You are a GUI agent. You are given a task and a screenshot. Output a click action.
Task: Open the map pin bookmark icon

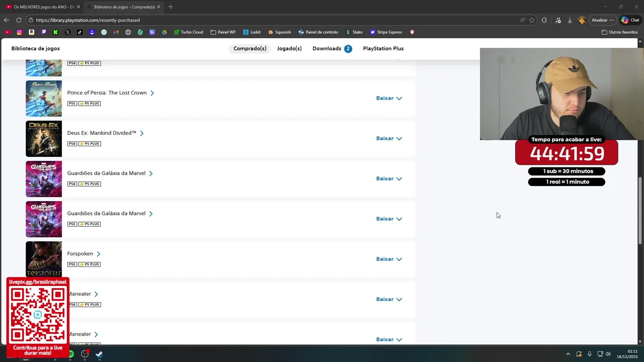(412, 32)
